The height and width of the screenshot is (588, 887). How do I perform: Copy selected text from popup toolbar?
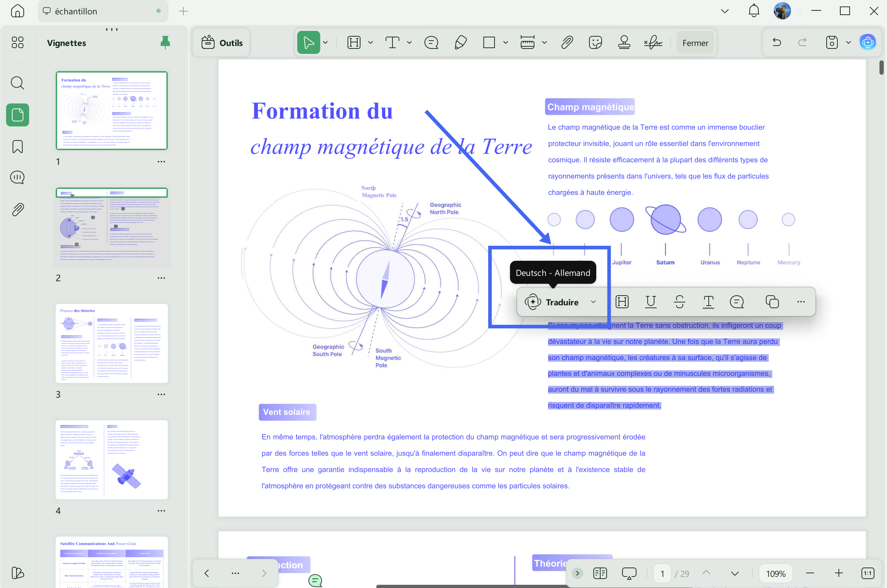point(772,302)
